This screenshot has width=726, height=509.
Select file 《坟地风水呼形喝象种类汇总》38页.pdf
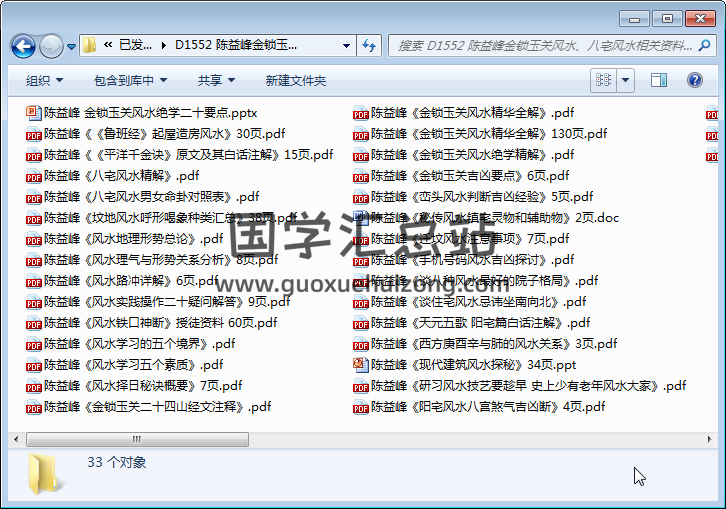(162, 218)
